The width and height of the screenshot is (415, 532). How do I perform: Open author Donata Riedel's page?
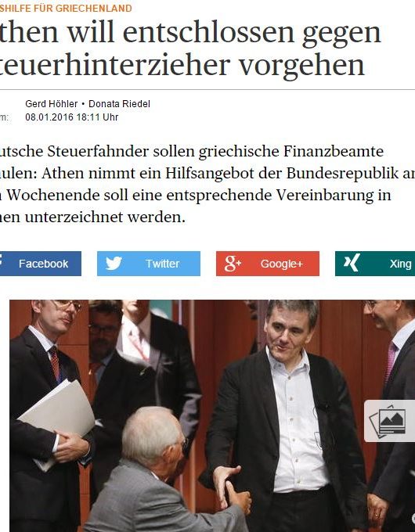(119, 104)
